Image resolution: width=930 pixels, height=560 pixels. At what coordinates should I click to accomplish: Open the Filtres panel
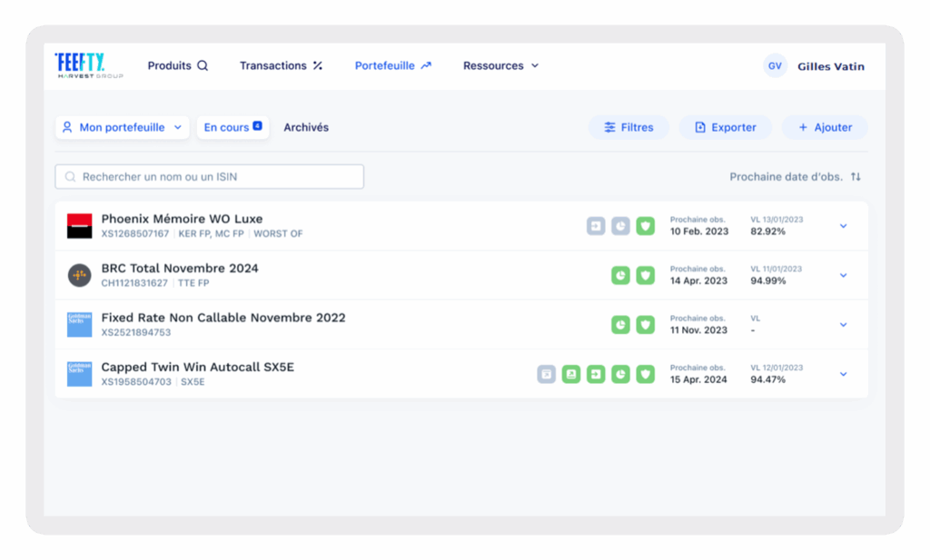tap(628, 128)
